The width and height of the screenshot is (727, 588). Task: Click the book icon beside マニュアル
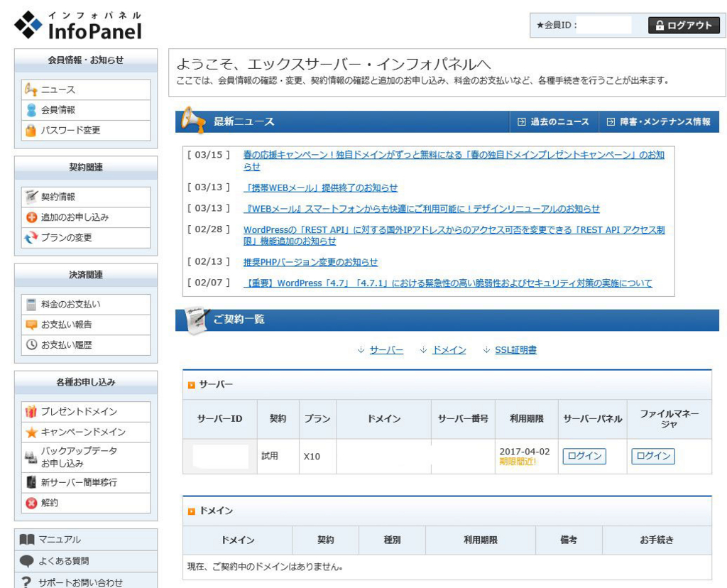tap(27, 539)
